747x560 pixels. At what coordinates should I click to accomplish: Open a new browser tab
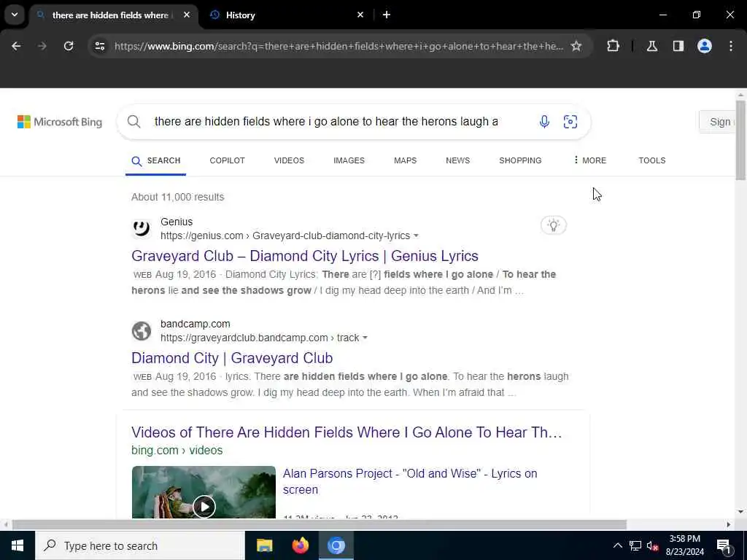point(387,15)
